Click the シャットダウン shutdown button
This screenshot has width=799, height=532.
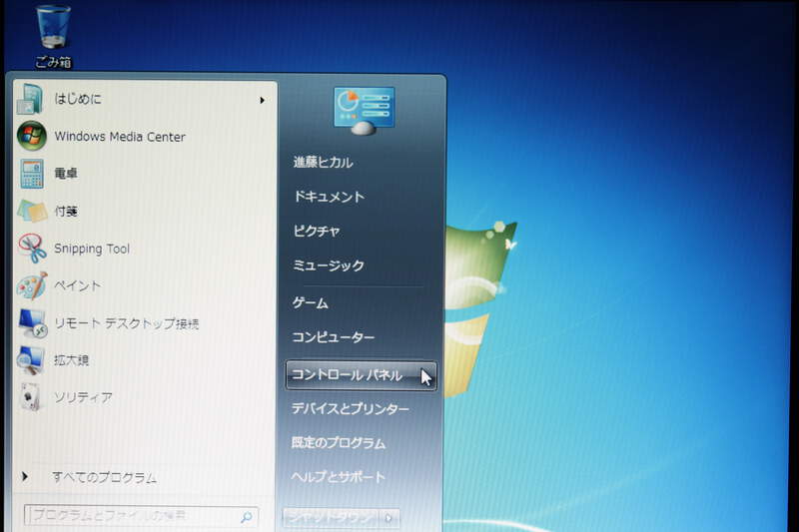(332, 518)
